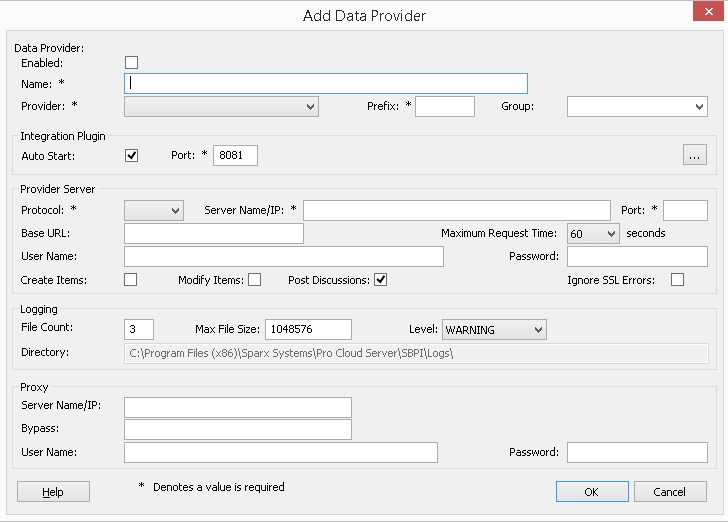Close the Add Data Provider dialog
This screenshot has height=522, width=728.
click(704, 15)
